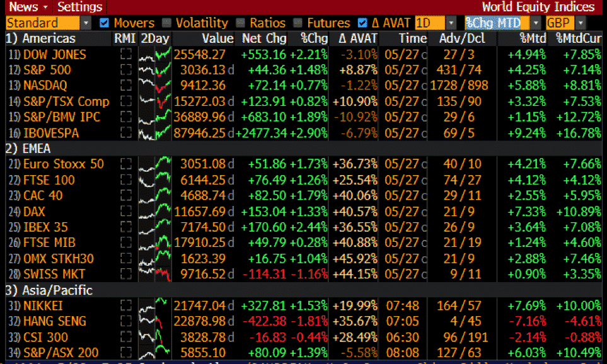Viewport: 607px width, 364px height.
Task: Select the S&P 500 index
Action: point(47,70)
